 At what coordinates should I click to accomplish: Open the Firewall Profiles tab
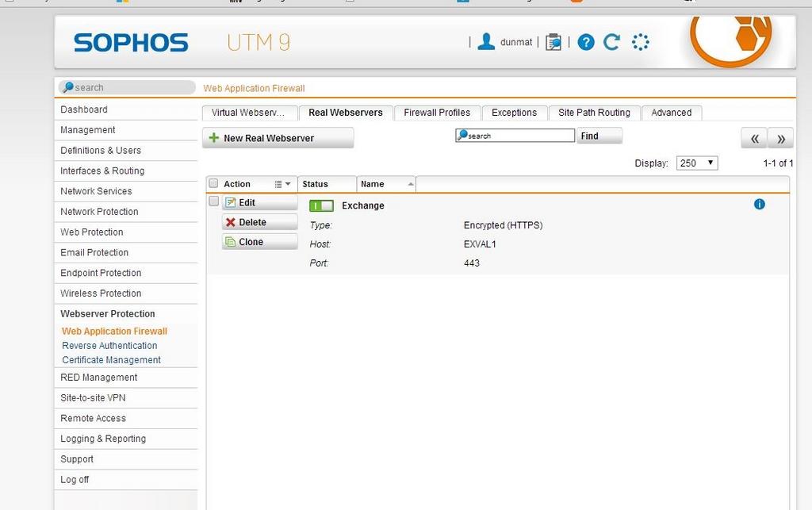[437, 113]
